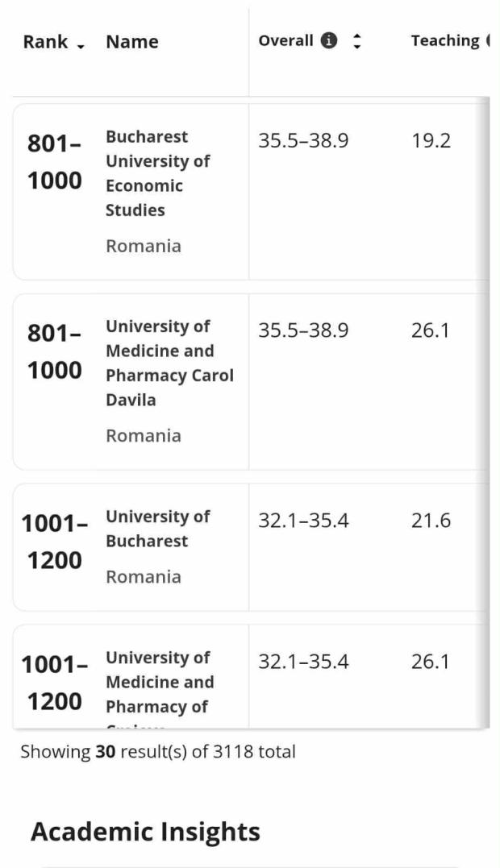Click the info icon beside Overall
The height and width of the screenshot is (868, 500).
point(329,41)
